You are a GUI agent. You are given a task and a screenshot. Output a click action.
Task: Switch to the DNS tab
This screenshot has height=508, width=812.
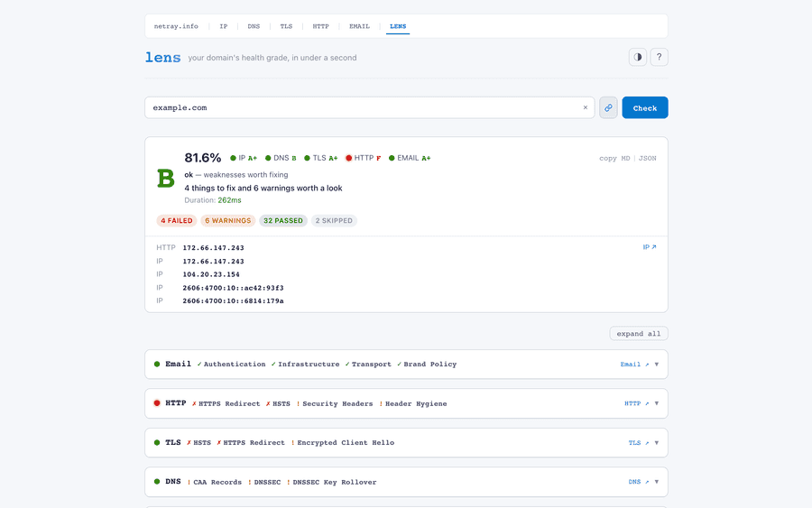point(254,26)
